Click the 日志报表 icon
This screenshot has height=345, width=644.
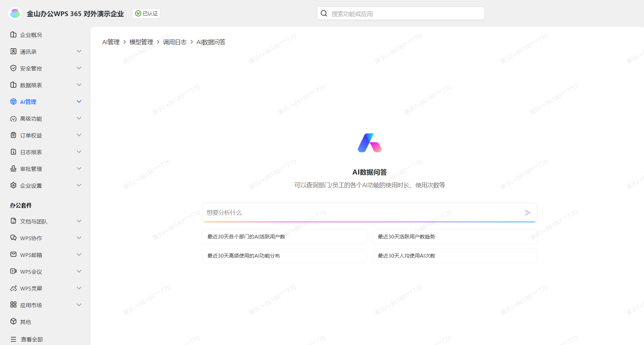point(13,152)
